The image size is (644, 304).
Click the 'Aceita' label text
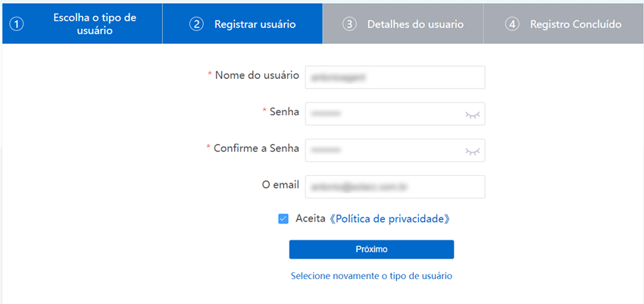point(311,218)
